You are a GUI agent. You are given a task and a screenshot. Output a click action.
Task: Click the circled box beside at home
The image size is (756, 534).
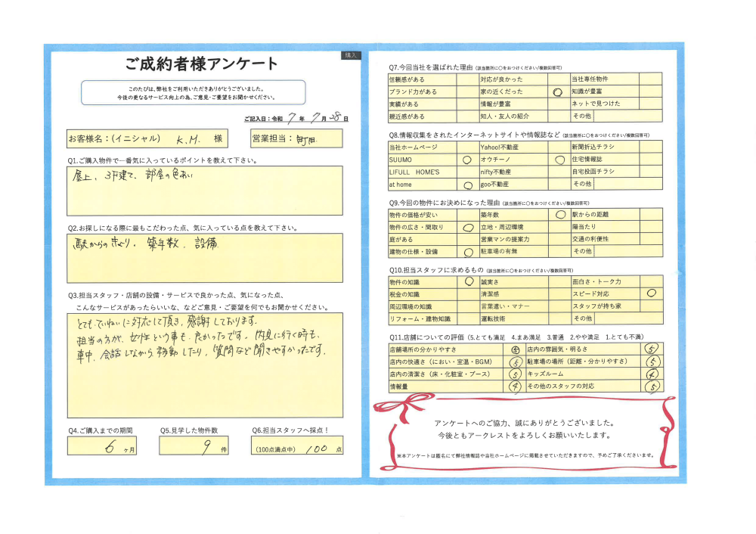tap(466, 185)
